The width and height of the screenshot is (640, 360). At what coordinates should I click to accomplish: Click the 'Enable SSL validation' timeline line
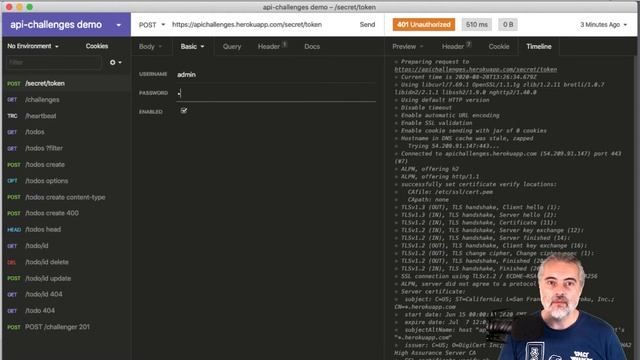click(436, 123)
